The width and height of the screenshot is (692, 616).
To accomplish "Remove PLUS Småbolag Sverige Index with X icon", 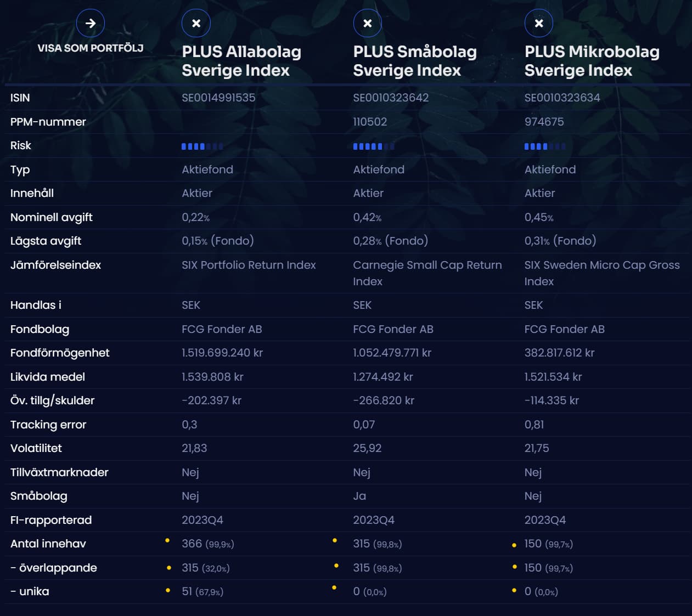I will (x=367, y=23).
